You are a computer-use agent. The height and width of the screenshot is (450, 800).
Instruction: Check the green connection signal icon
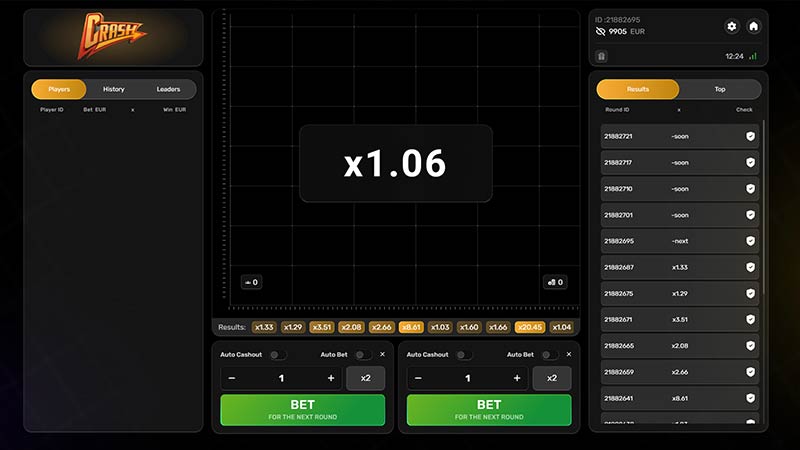753,56
